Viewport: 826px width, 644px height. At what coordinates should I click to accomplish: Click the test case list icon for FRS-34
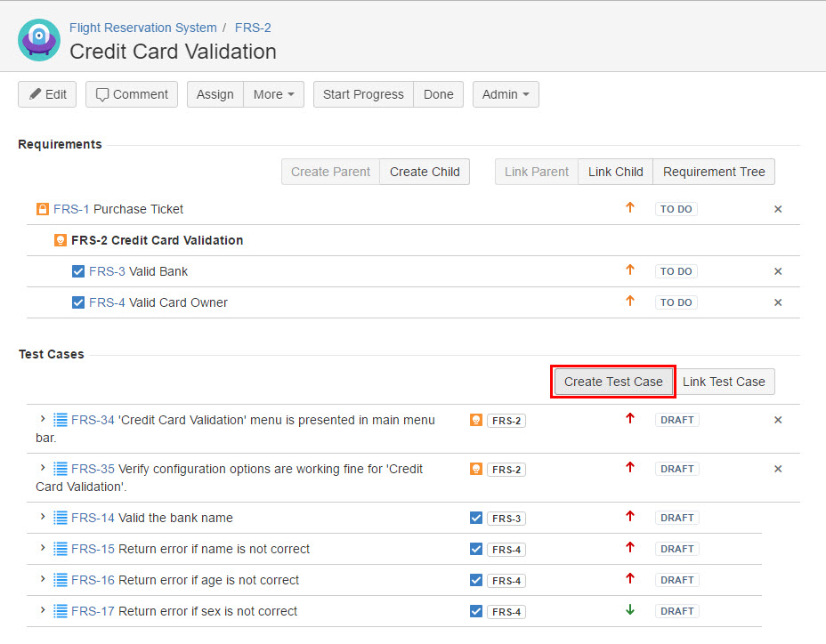tap(61, 420)
